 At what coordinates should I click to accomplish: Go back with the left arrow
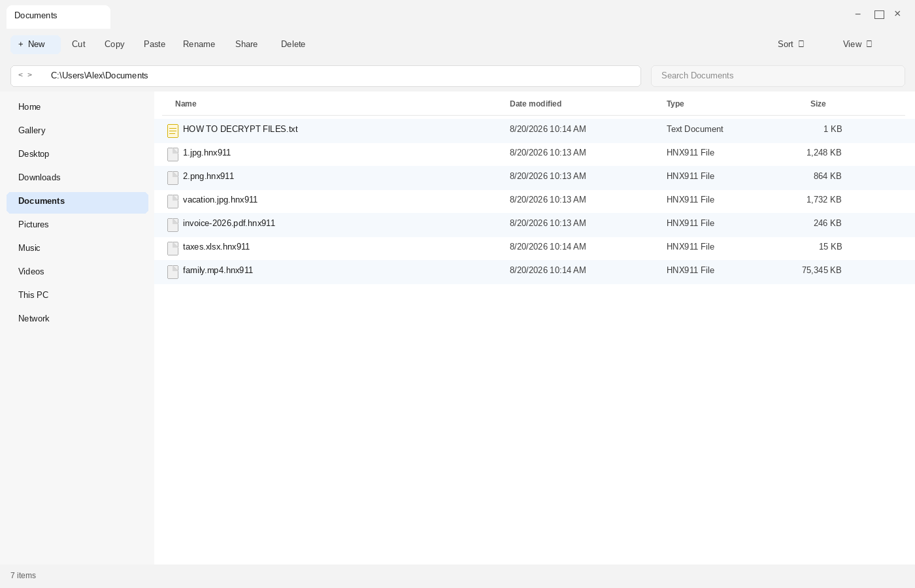tap(20, 75)
